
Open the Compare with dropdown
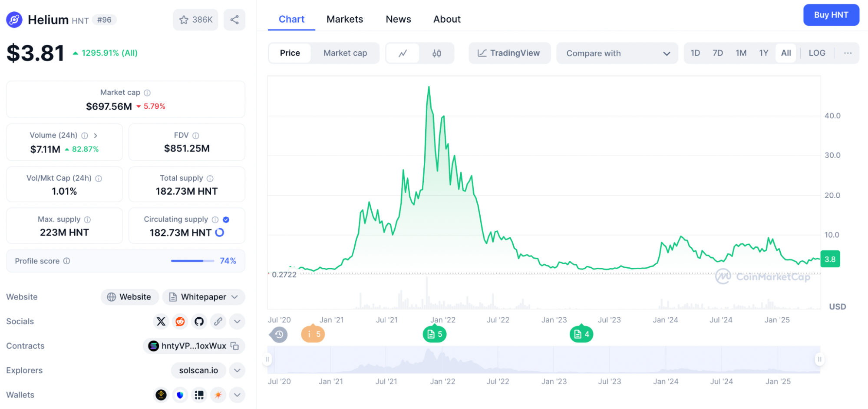click(x=617, y=53)
